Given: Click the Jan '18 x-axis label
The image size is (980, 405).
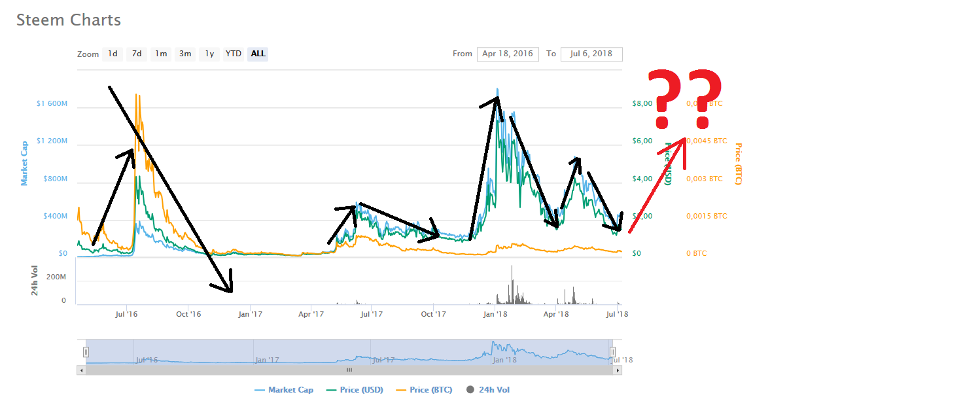Looking at the screenshot, I should click(495, 314).
